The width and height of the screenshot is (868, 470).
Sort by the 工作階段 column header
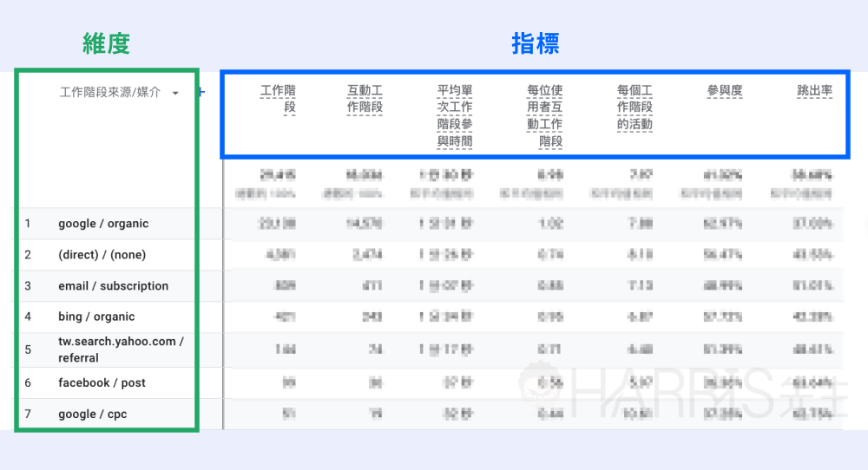click(278, 99)
